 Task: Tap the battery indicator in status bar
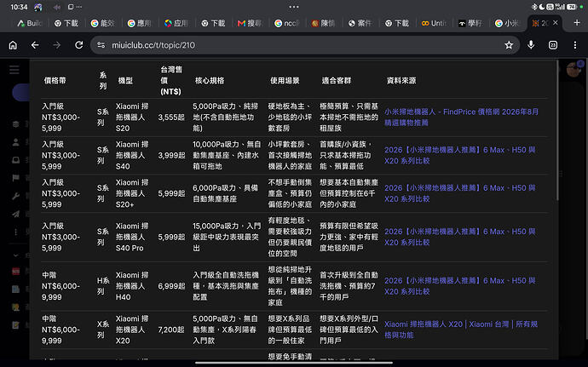572,7
